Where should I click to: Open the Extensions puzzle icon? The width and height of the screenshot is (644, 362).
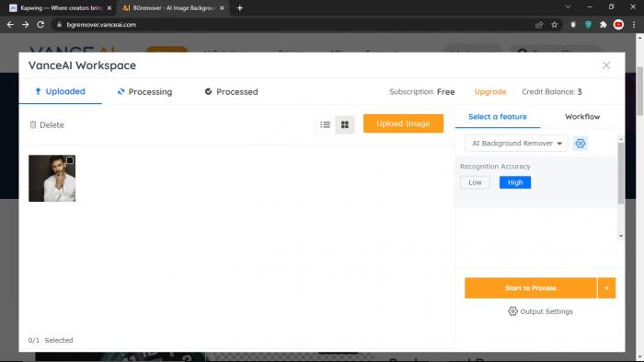click(603, 25)
